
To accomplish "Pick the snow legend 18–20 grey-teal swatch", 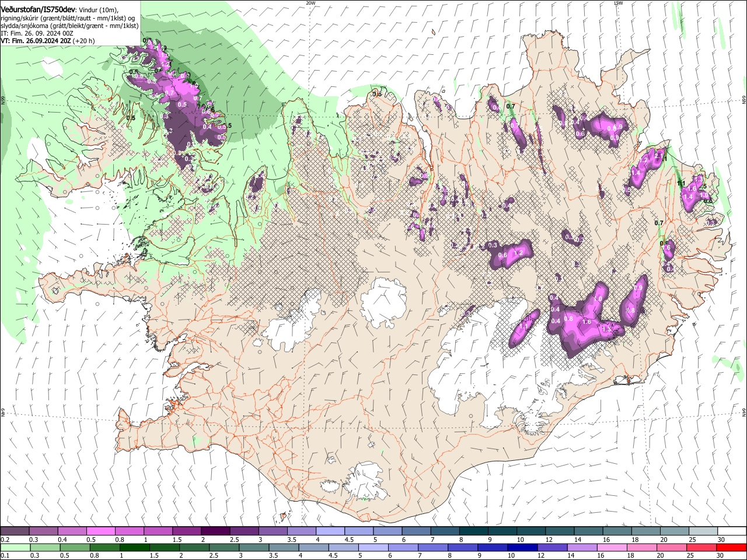I will (647, 531).
